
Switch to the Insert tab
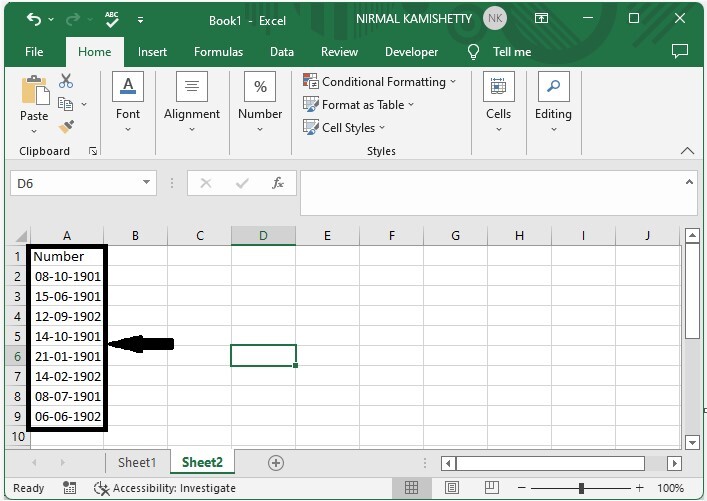(152, 52)
